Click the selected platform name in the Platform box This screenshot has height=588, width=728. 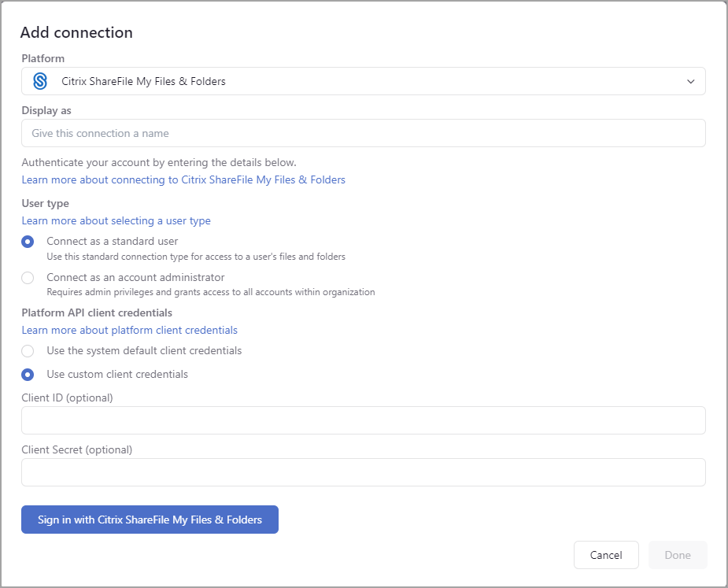click(x=143, y=81)
